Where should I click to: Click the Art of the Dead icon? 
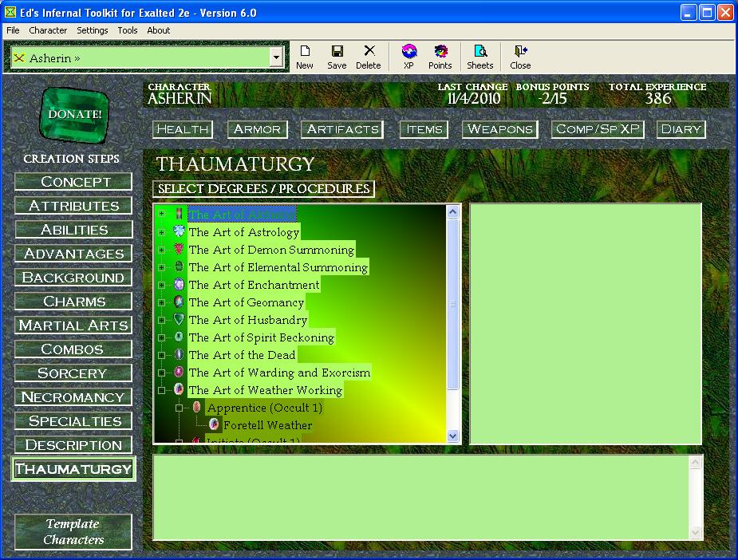tap(179, 354)
